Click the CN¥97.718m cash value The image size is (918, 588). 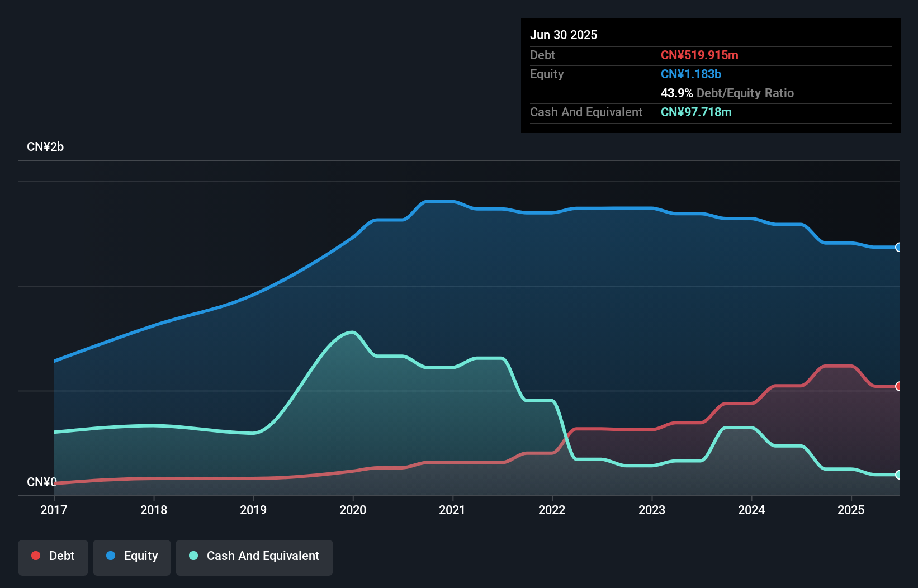click(695, 112)
